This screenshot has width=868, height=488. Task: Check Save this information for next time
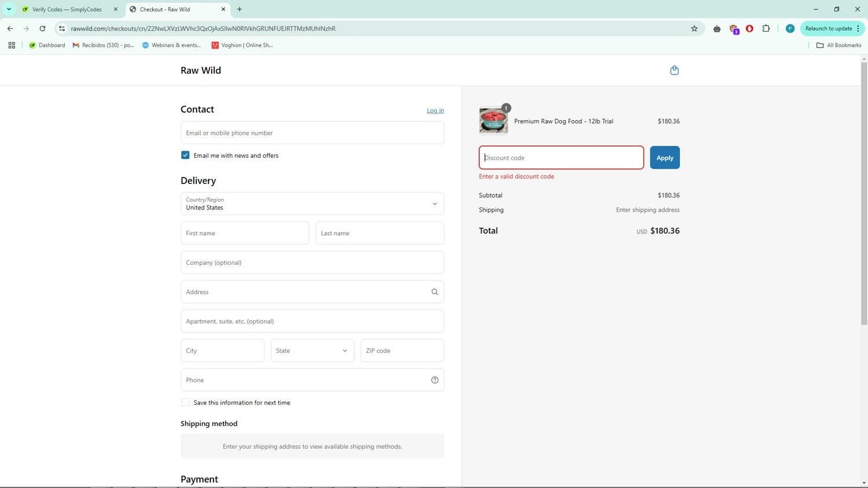click(x=185, y=402)
